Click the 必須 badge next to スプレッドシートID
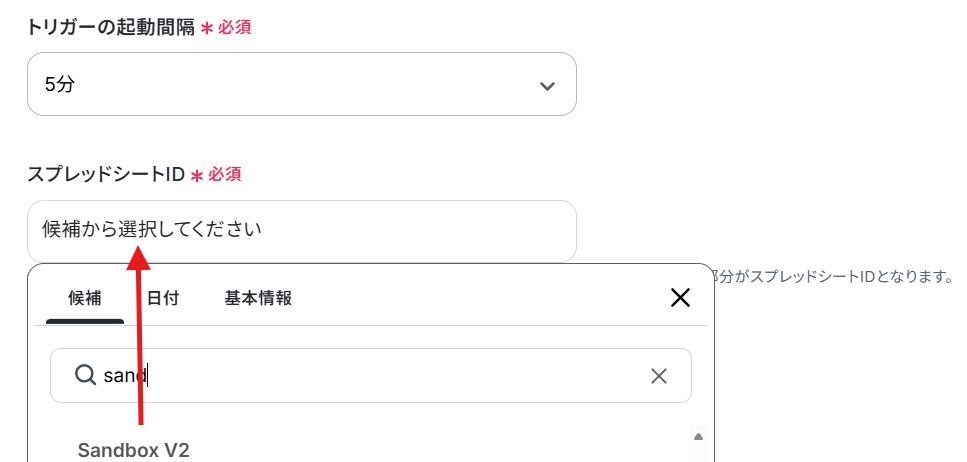Screen dimensions: 967x462 pyautogui.click(x=224, y=175)
